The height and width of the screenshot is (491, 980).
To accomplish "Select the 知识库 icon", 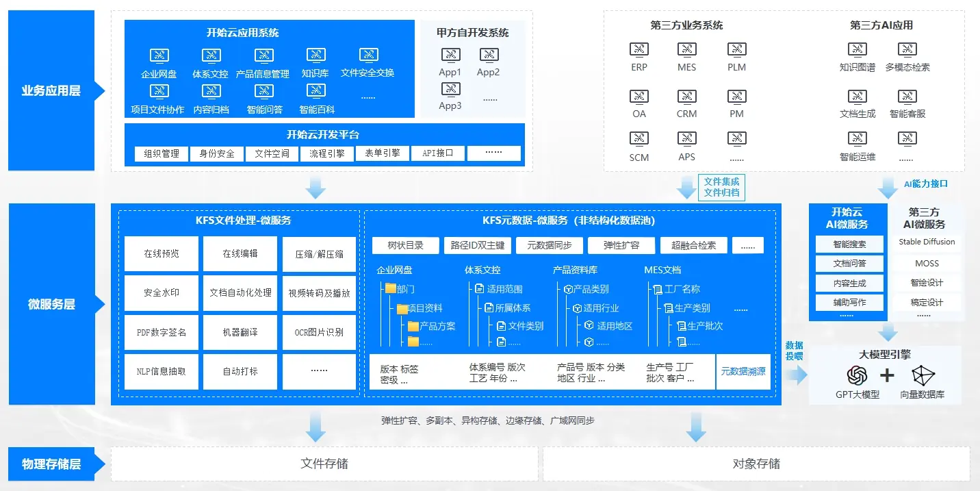I will point(315,56).
